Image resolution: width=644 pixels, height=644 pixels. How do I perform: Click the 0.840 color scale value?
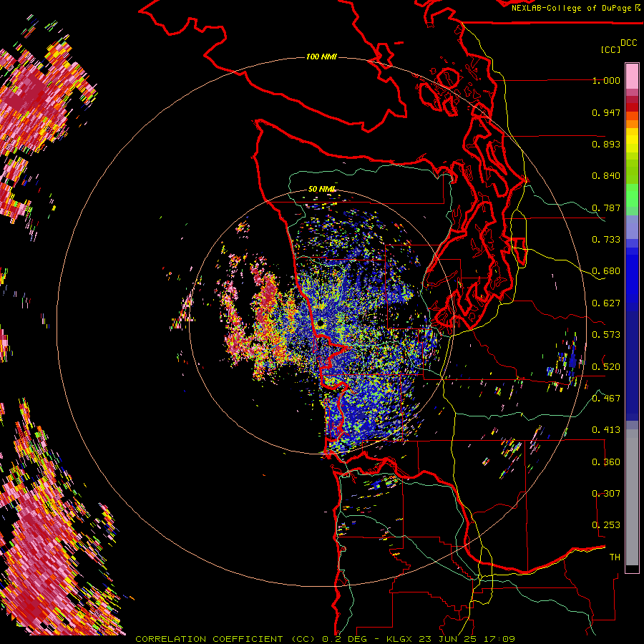pyautogui.click(x=606, y=176)
